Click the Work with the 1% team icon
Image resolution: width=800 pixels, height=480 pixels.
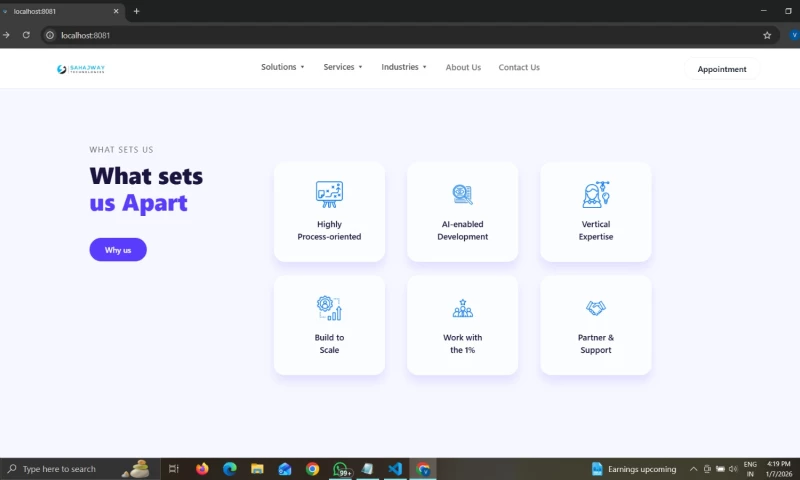(x=462, y=308)
